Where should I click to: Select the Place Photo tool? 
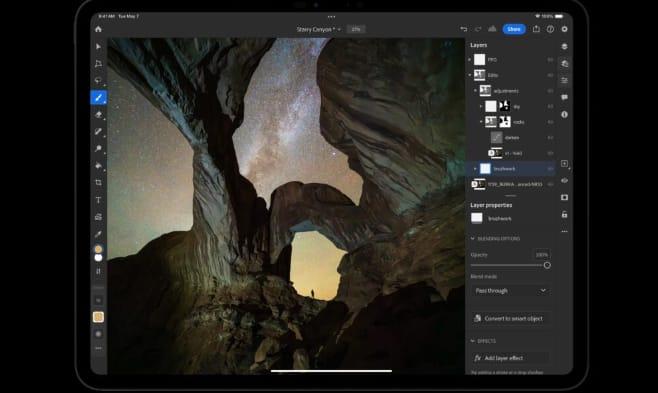(98, 217)
